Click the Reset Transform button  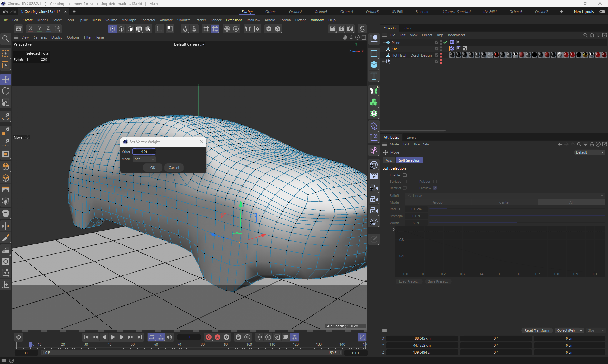pos(537,330)
